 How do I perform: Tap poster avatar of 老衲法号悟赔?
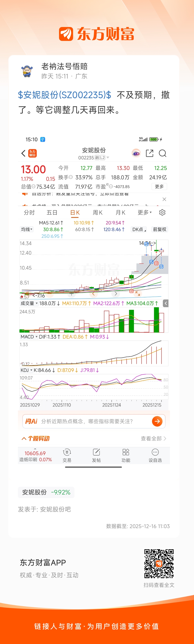pos(27,71)
